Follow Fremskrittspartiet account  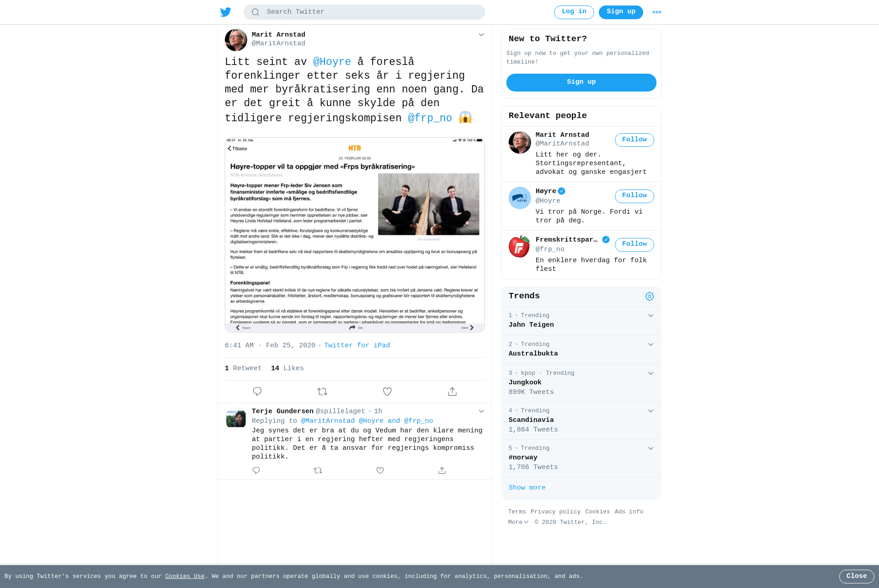click(x=635, y=245)
